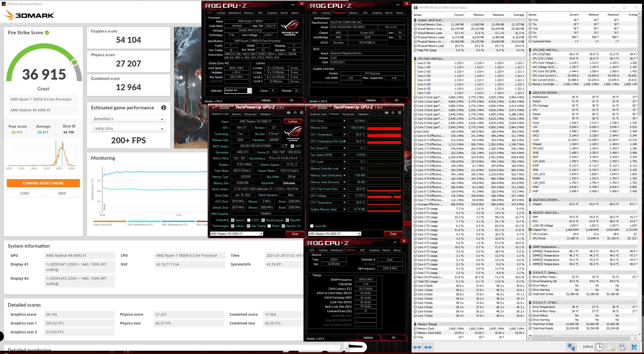644x354 pixels.
Task: Toggle Ray Tracing checkbox
Action: tap(248, 226)
